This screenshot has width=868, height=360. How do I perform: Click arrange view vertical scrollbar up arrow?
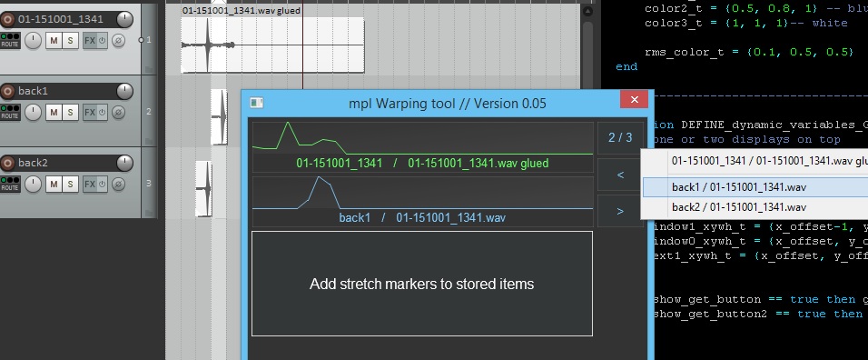coord(587,11)
